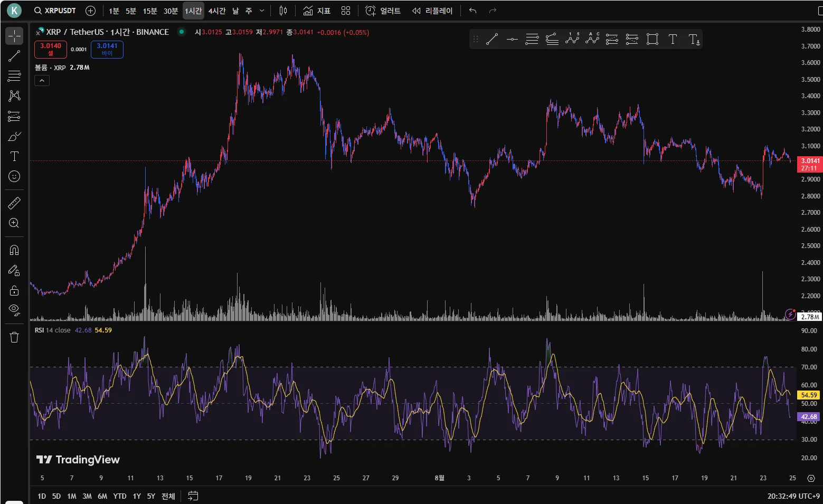Viewport: 823px width, 504px height.
Task: Open the pattern tools in left sidebar
Action: click(14, 96)
